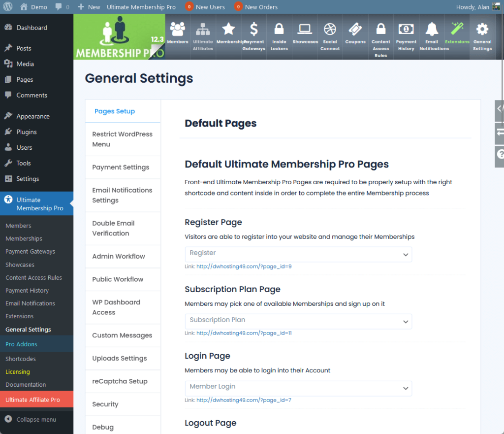Click the Membership Pro logo banner
504x434 pixels.
pos(119,36)
